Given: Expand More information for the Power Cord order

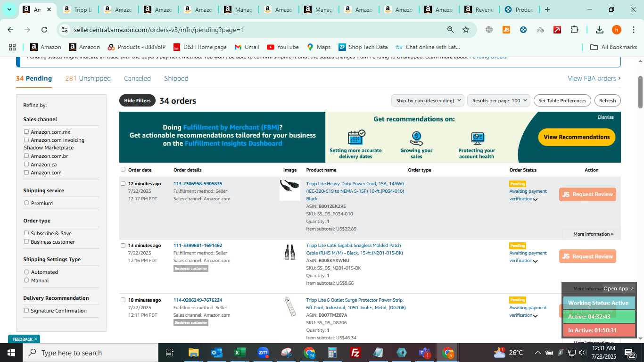Looking at the screenshot, I should 593,234.
